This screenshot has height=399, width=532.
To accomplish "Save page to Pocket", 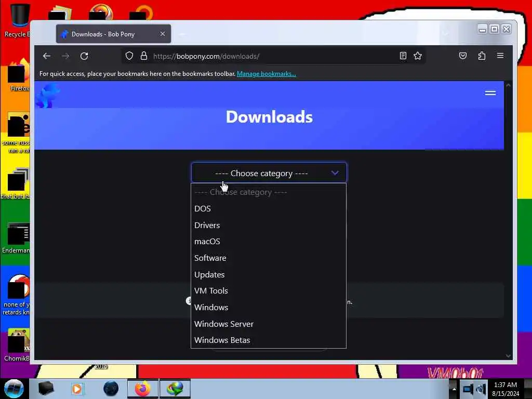I will click(x=463, y=56).
